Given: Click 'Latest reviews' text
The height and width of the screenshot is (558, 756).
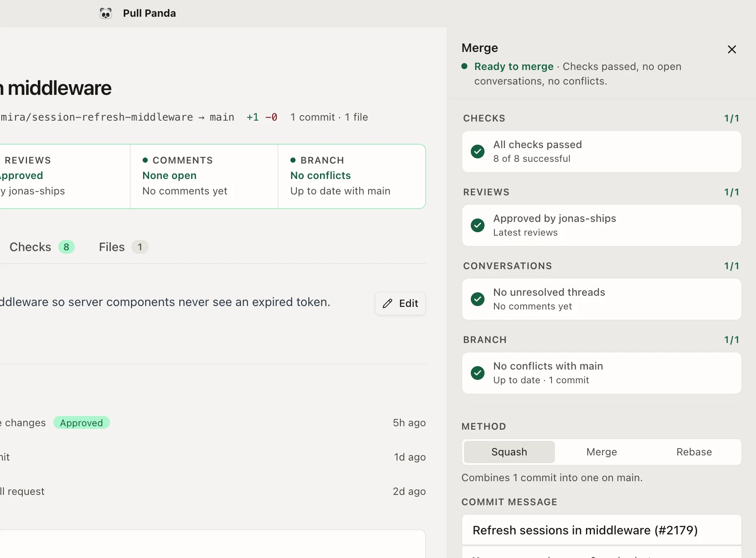Looking at the screenshot, I should tap(525, 233).
